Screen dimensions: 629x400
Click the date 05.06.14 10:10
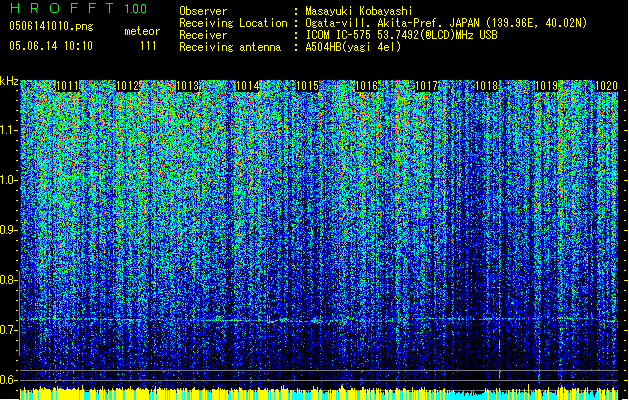[x=51, y=46]
